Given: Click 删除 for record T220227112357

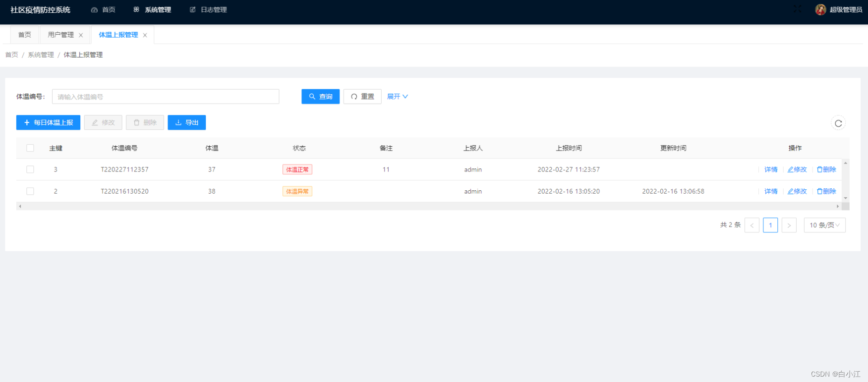Looking at the screenshot, I should [826, 169].
